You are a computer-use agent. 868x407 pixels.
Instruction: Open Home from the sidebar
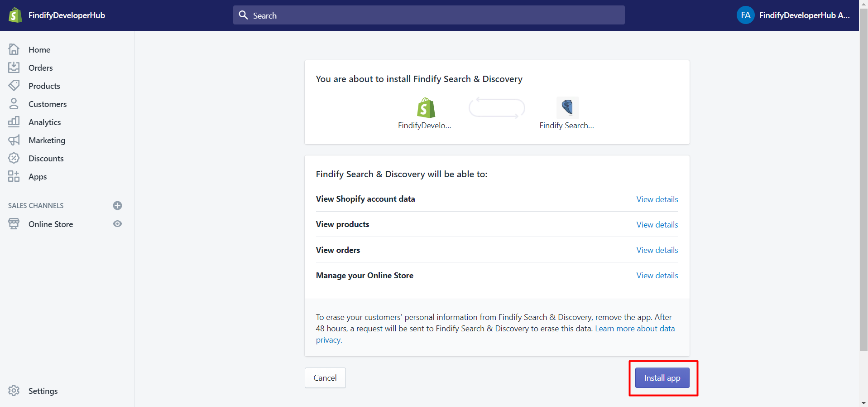click(x=39, y=50)
